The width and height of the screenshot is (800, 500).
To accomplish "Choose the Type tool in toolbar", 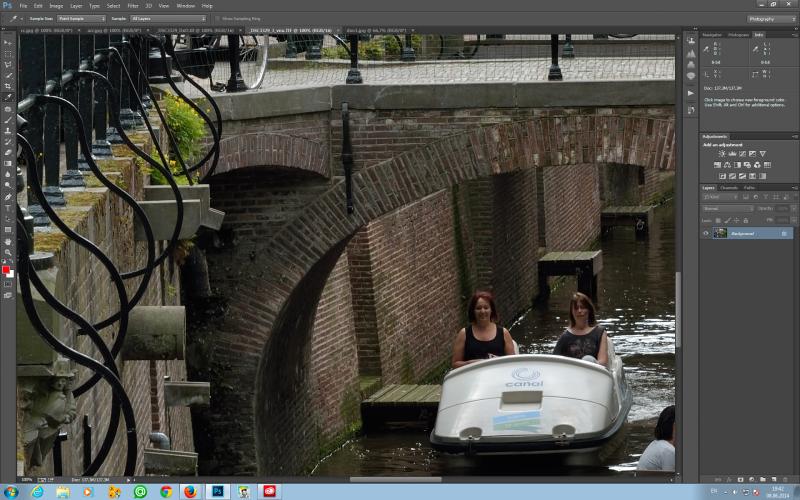I will (x=8, y=208).
